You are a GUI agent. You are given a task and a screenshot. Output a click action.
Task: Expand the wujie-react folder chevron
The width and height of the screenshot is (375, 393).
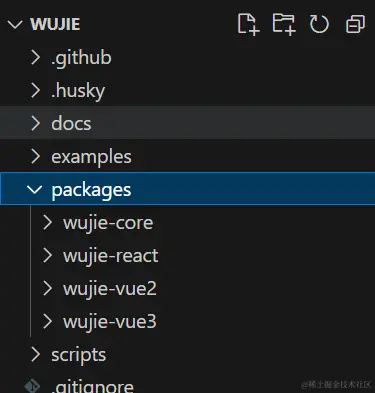coord(47,256)
